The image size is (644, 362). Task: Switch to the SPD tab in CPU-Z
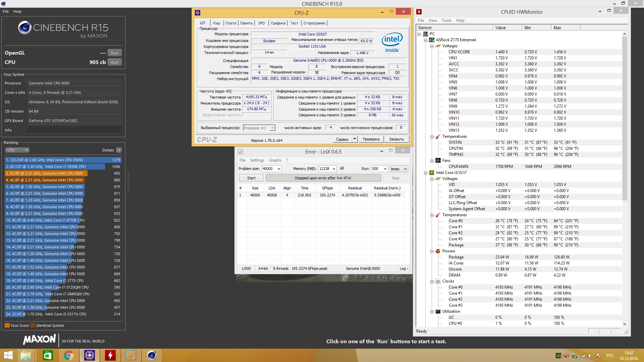(261, 23)
